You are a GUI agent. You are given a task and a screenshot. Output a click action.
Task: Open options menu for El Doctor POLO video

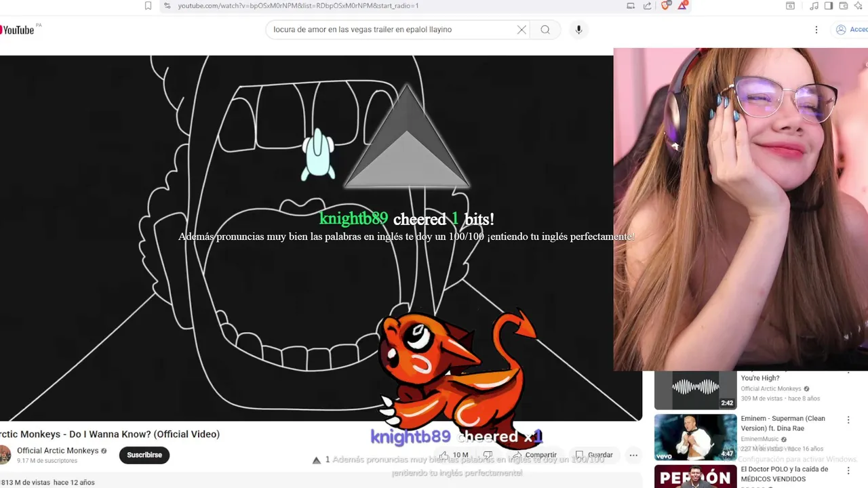[x=848, y=471]
